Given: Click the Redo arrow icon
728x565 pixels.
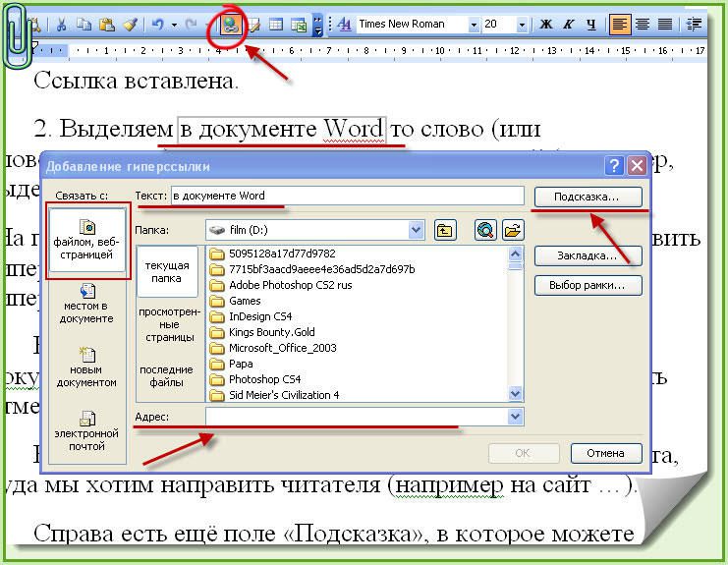Looking at the screenshot, I should [x=192, y=25].
